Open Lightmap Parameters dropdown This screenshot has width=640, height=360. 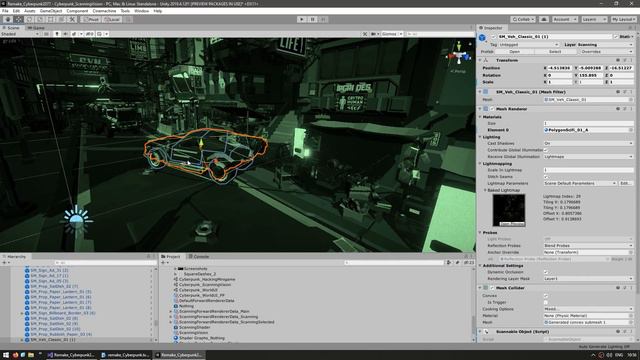(x=580, y=183)
